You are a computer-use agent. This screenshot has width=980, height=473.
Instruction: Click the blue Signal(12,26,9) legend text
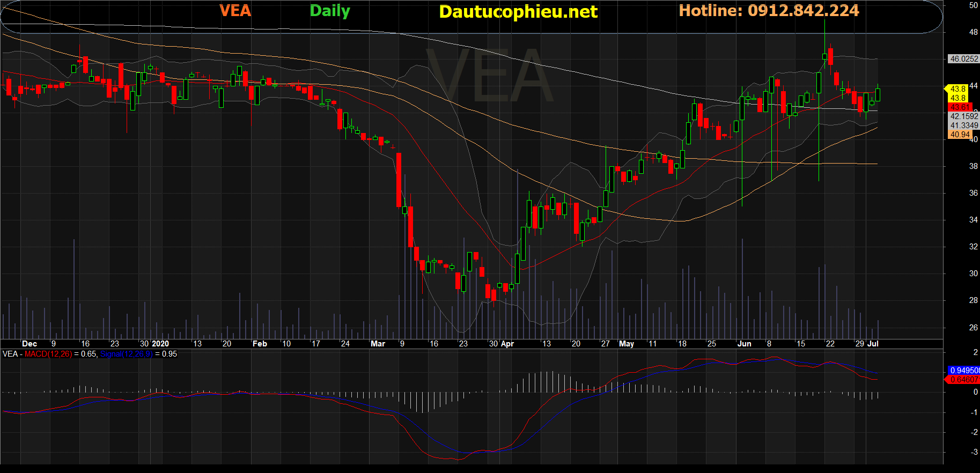click(x=127, y=354)
